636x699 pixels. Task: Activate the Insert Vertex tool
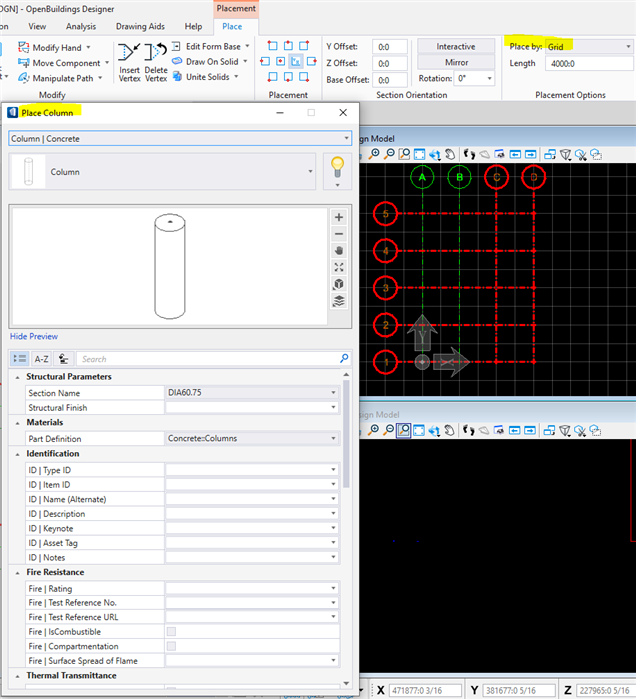click(x=129, y=62)
